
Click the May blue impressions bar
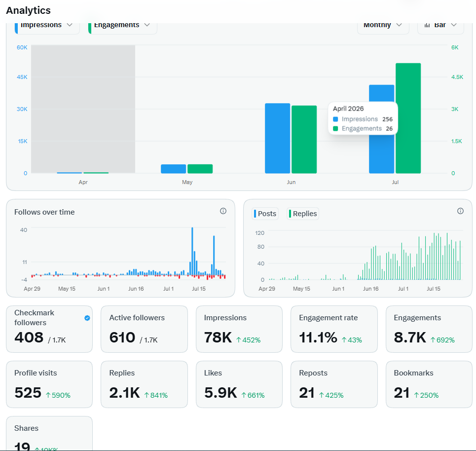point(173,169)
